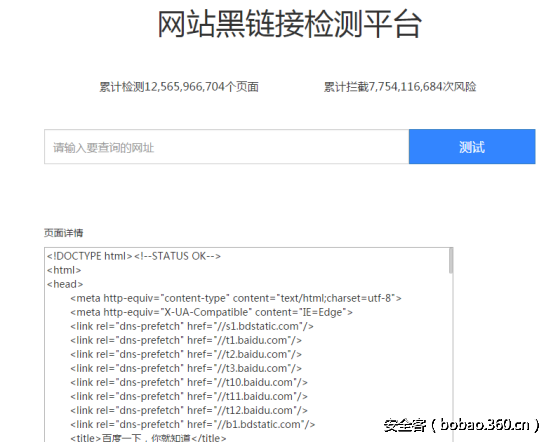Click the dns-prefetch //t11.baidu.com line
Screen dimensions: 554x443
point(189,396)
